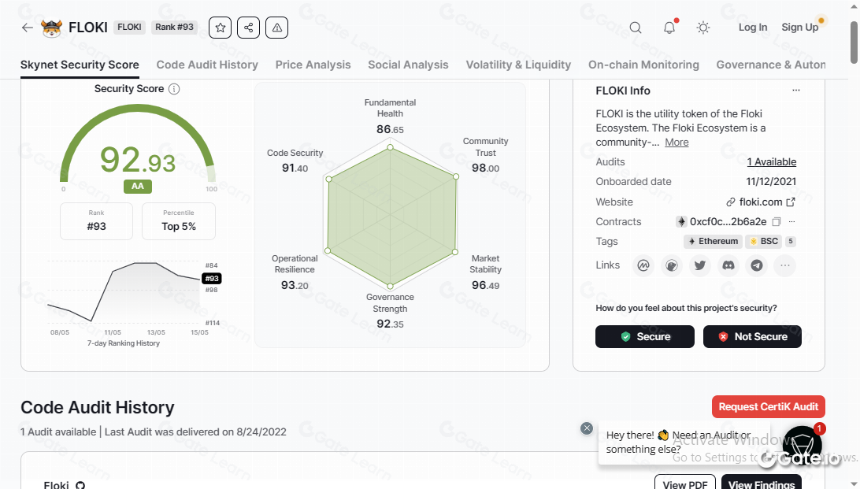Open Governance & Autonomy tab
Screen dimensions: 860x489
click(771, 65)
